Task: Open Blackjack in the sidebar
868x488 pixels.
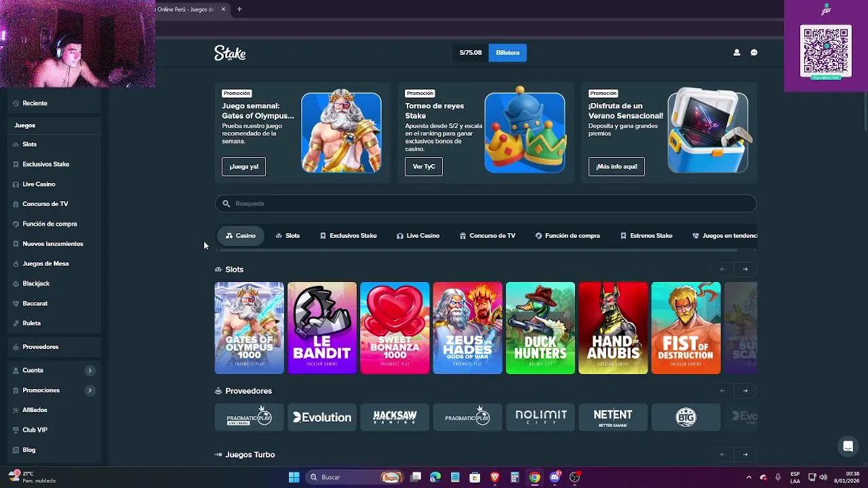Action: pyautogui.click(x=54, y=283)
